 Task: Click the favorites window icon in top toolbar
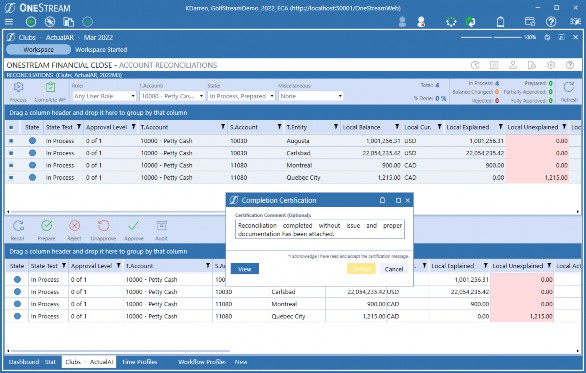pos(530,22)
